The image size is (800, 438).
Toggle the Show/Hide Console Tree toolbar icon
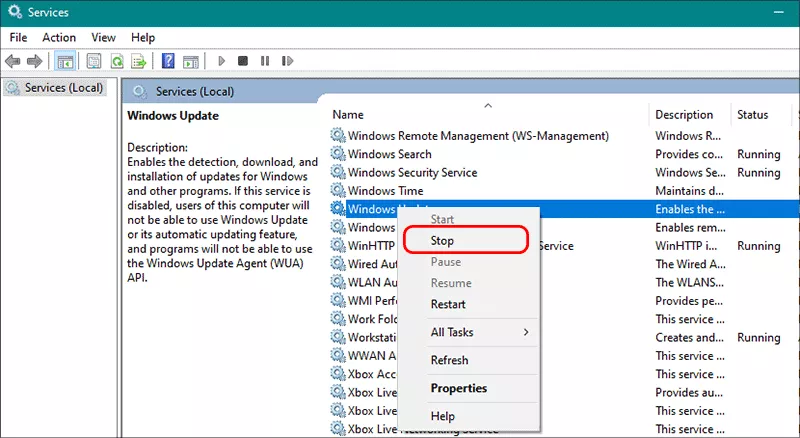pyautogui.click(x=65, y=61)
